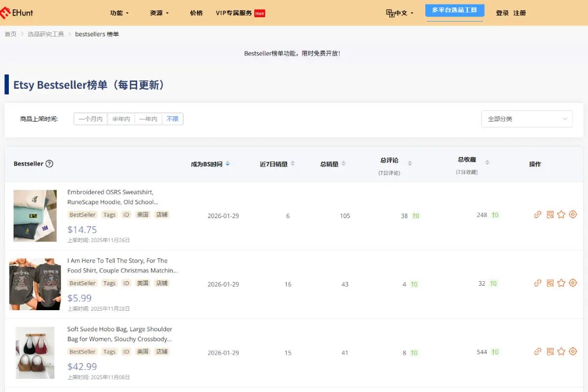Image resolution: width=588 pixels, height=392 pixels.
Task: Click the link icon in Couple Christmas shirt row
Action: point(538,283)
